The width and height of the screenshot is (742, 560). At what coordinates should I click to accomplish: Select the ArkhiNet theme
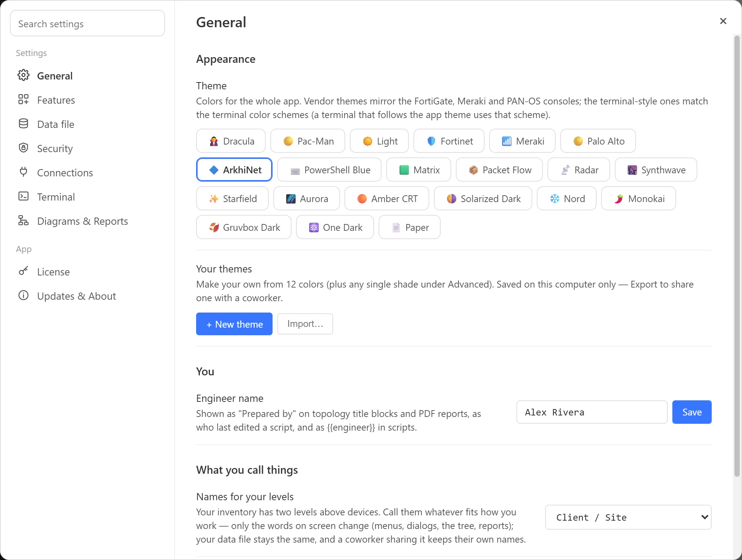234,170
